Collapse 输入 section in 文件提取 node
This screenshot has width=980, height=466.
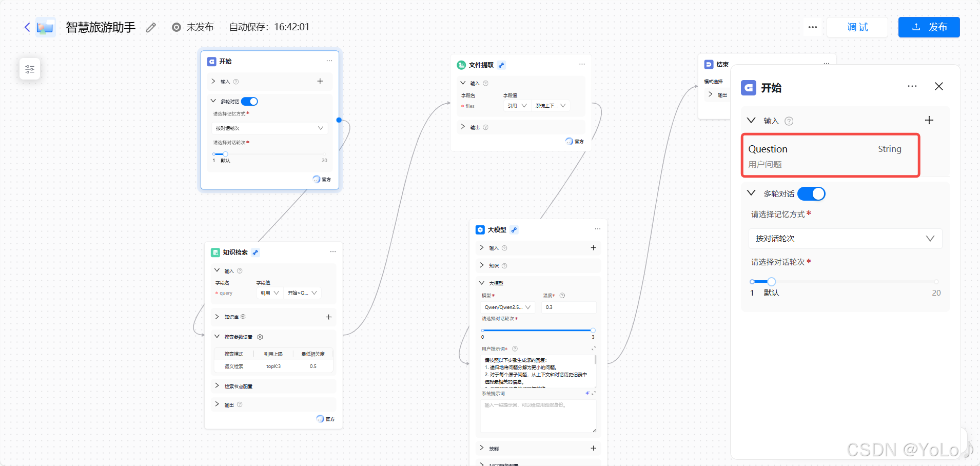tap(463, 83)
